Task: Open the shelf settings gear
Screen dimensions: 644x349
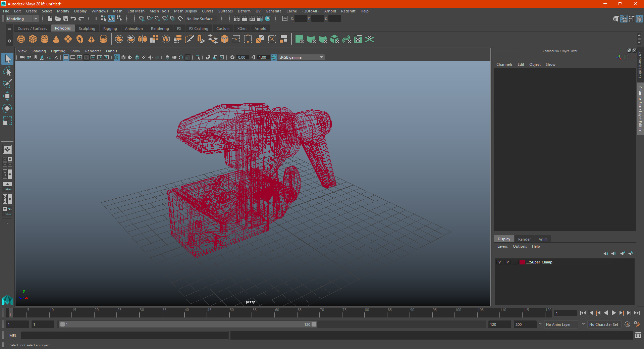Action: [9, 41]
